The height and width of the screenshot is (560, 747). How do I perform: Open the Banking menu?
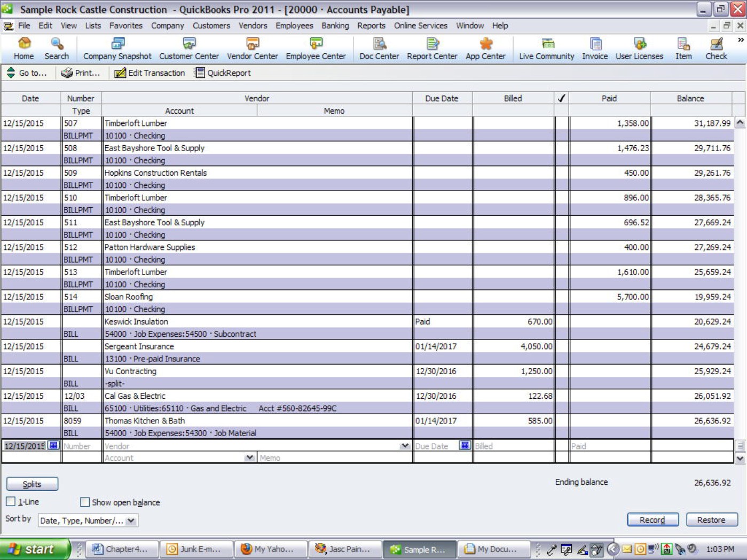click(x=335, y=26)
